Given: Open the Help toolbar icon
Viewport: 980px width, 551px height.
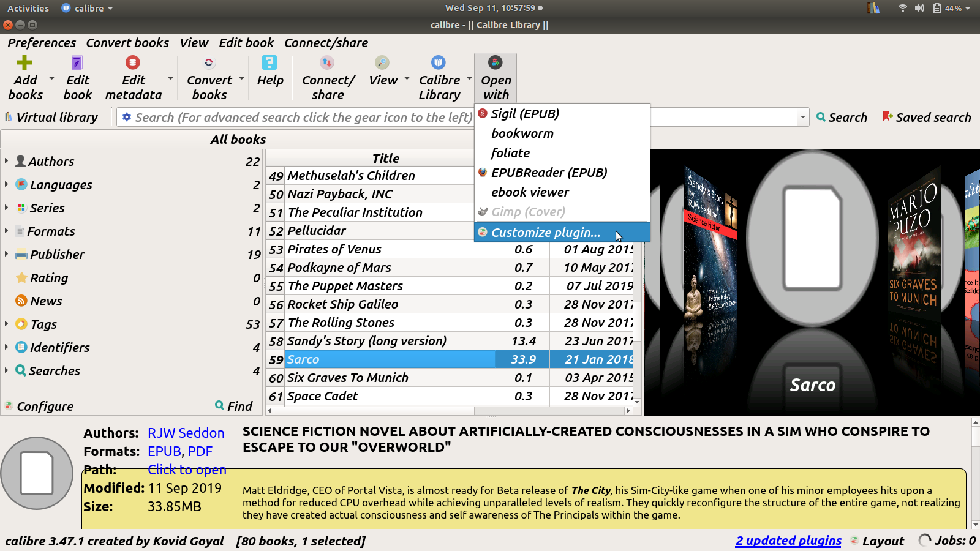Looking at the screenshot, I should point(269,62).
